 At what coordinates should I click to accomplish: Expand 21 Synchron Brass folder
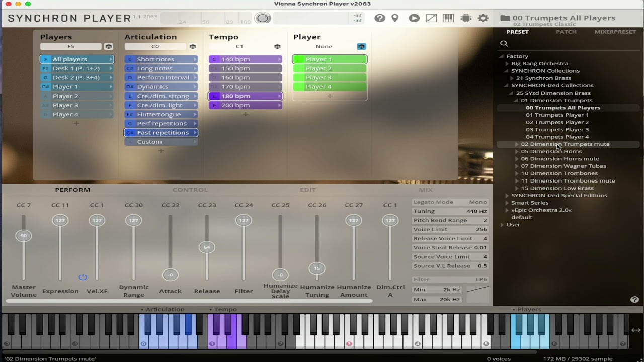click(x=512, y=78)
